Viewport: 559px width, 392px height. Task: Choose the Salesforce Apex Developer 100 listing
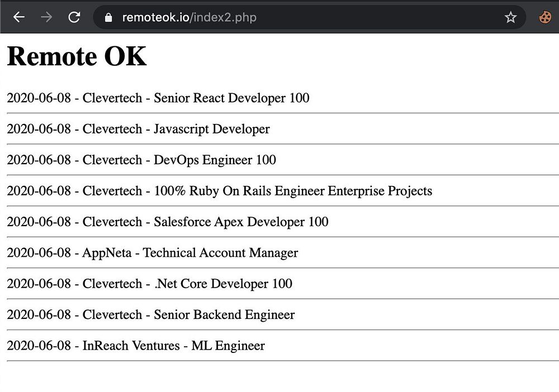tap(168, 222)
